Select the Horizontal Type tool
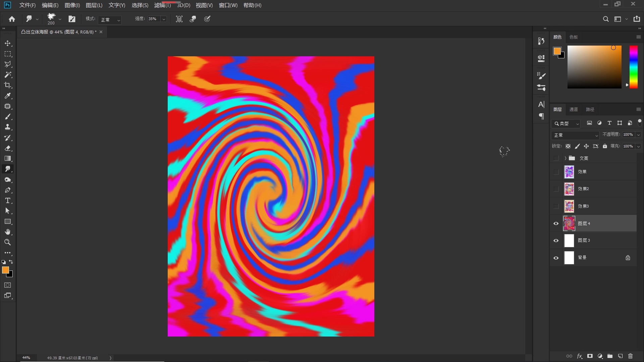 [8, 200]
